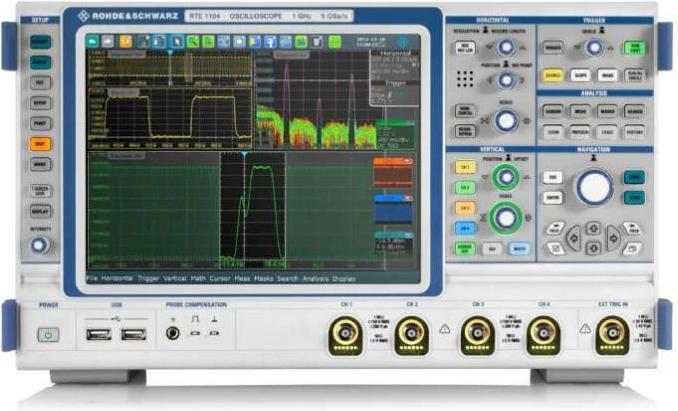Viewport: 678px width, 411px height.
Task: Turn the large Navigation rotary knob
Action: 595,187
